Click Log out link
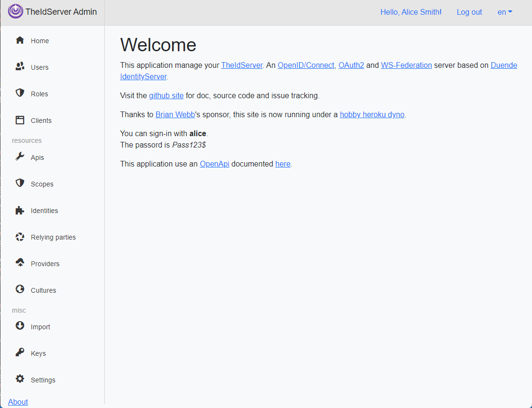The image size is (532, 408). [x=469, y=12]
